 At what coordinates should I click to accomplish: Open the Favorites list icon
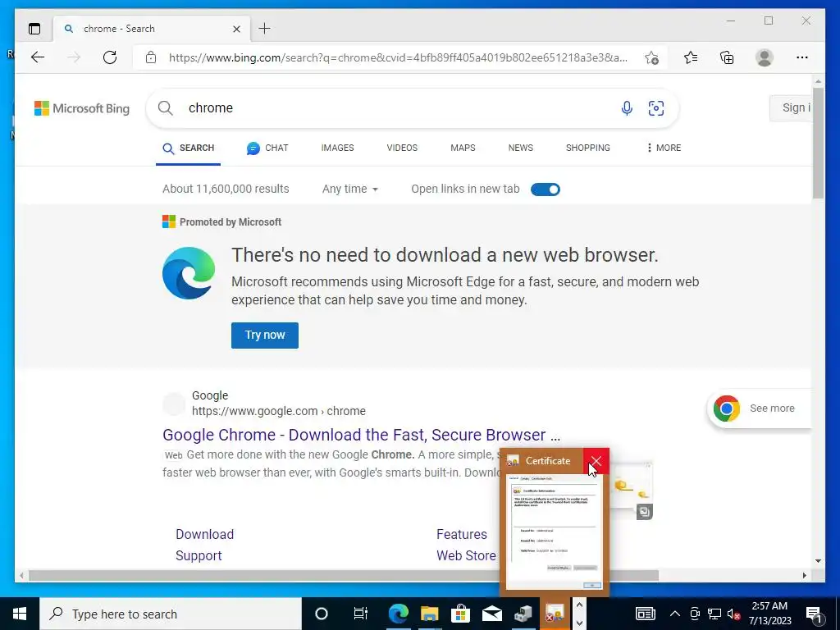click(x=691, y=57)
